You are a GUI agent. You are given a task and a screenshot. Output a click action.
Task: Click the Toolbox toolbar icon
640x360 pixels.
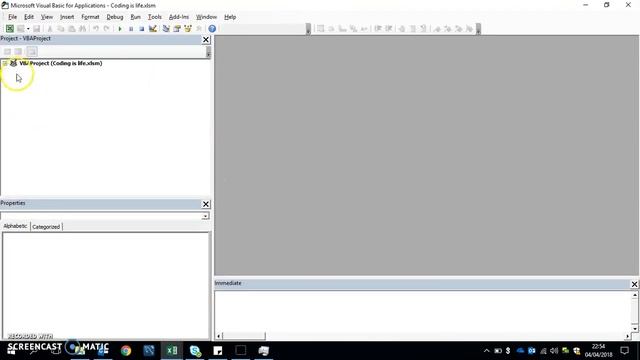[199, 29]
